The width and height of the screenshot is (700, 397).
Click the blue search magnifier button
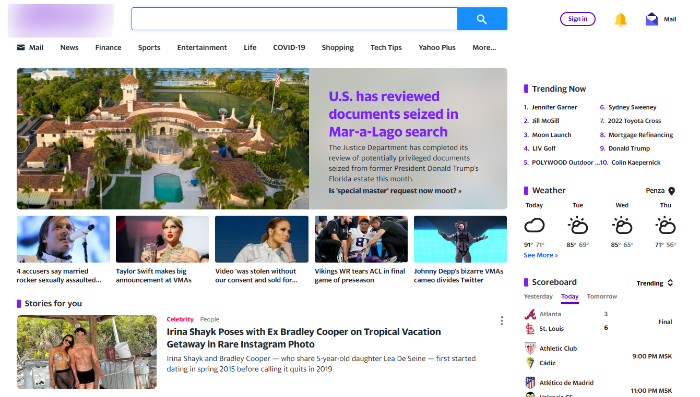click(x=482, y=19)
